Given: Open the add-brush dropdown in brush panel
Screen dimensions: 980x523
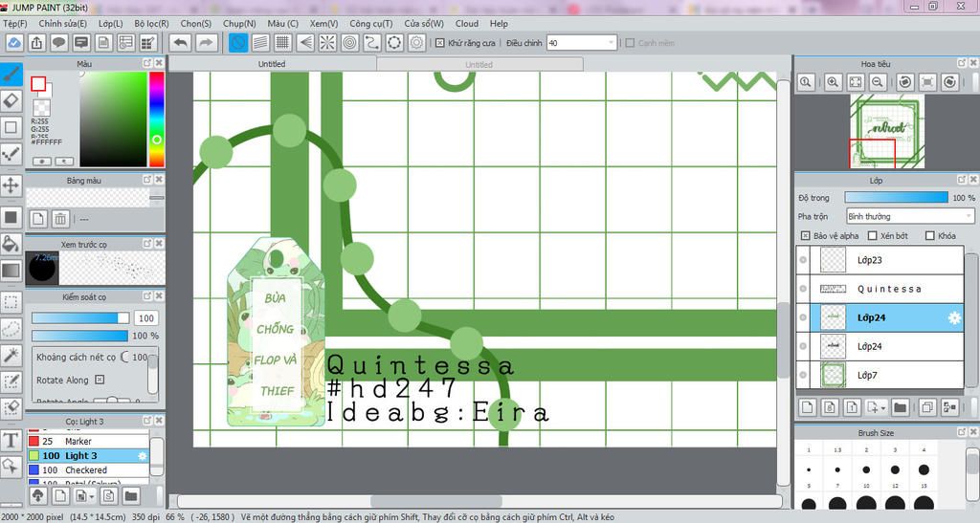Looking at the screenshot, I should [x=93, y=496].
